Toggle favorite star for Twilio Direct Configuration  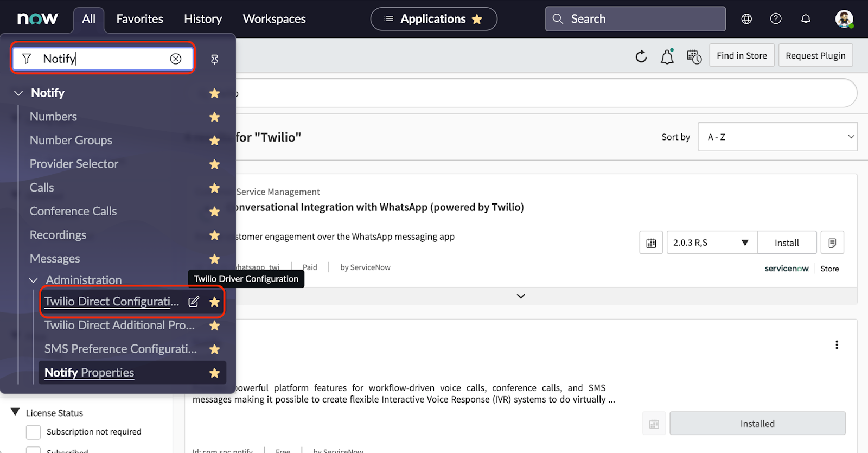pos(214,302)
